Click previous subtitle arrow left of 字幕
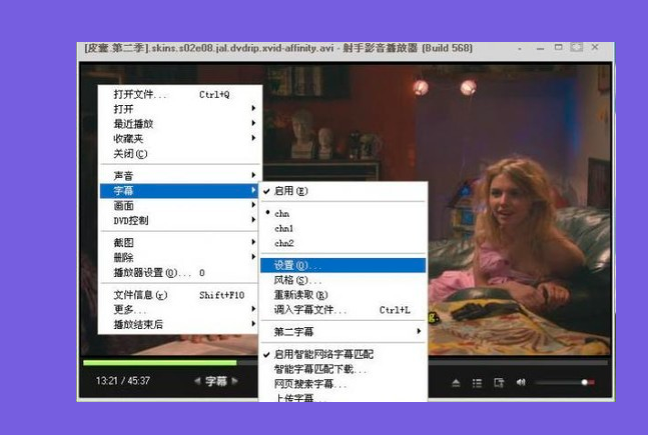Screen dimensions: 648x435 click(x=197, y=381)
